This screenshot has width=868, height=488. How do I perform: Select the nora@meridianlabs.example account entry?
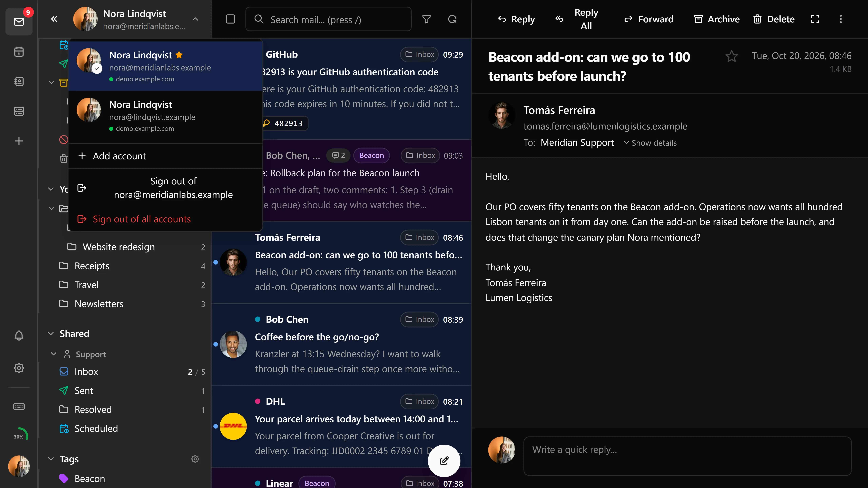coord(165,66)
